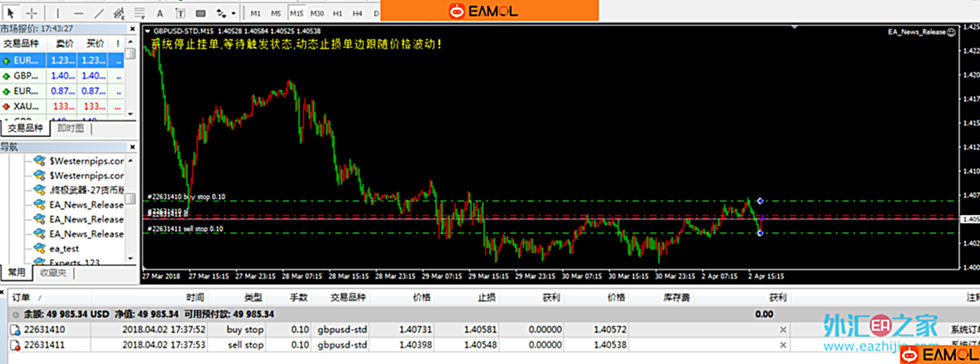The image size is (980, 364).
Task: Select the vertical line drawing tool
Action: (58, 13)
